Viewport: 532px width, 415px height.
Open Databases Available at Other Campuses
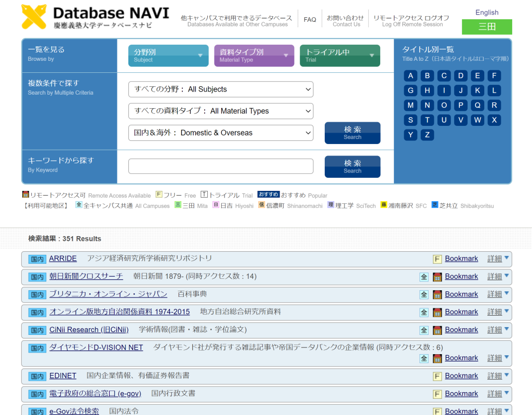pyautogui.click(x=236, y=21)
